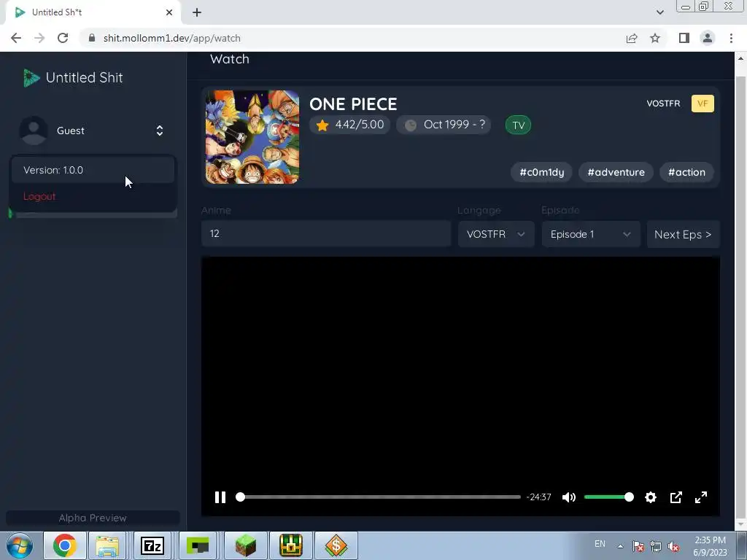The width and height of the screenshot is (747, 560).
Task: Click the Guest avatar icon
Action: tap(34, 131)
